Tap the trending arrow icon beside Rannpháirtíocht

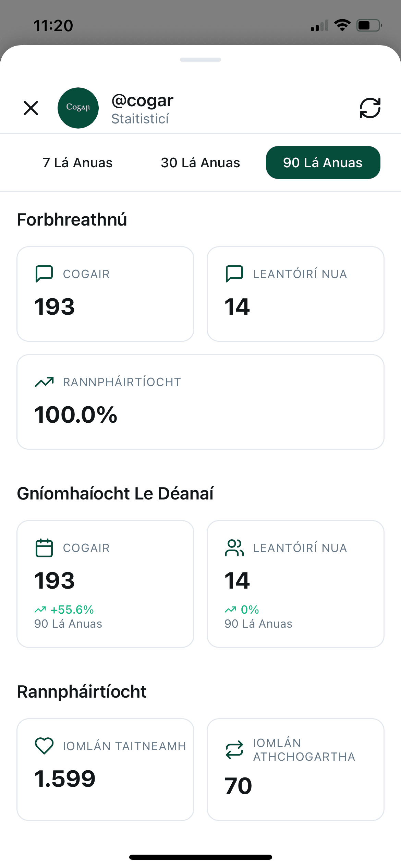(x=44, y=382)
